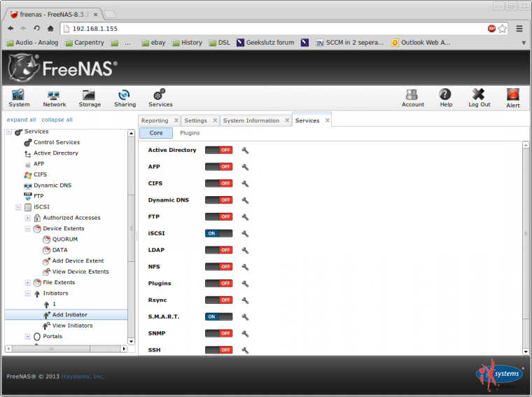Toggle Dynamic DNS service switch
The height and width of the screenshot is (397, 532).
pos(219,200)
